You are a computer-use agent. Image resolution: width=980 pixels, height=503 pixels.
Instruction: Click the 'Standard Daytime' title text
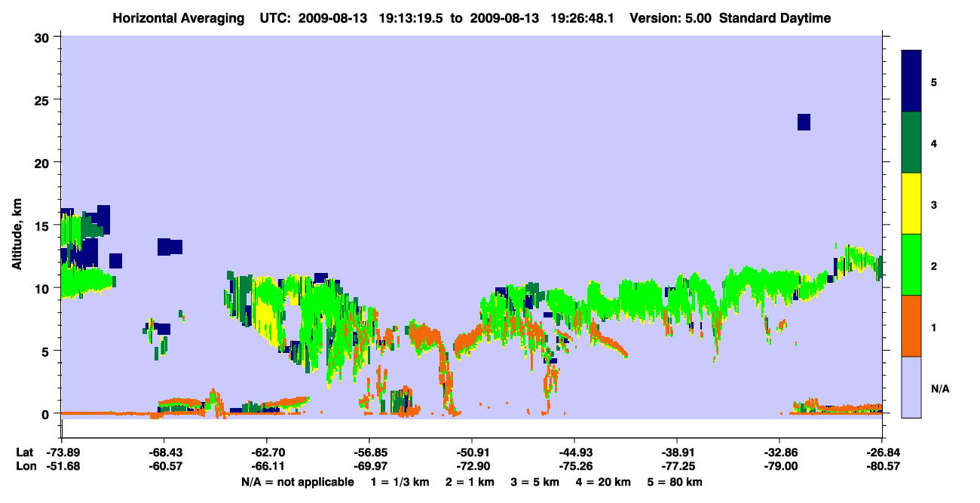point(775,18)
